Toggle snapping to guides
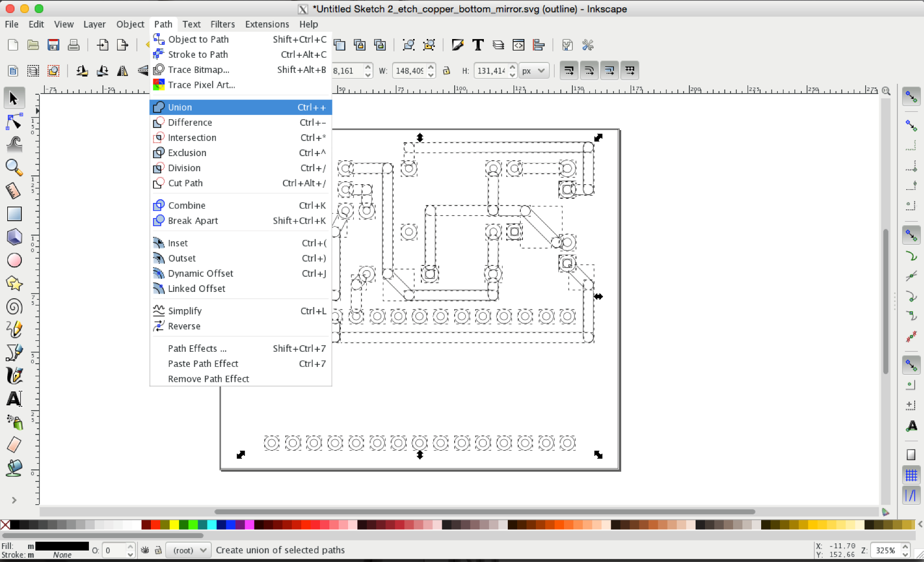 [911, 495]
